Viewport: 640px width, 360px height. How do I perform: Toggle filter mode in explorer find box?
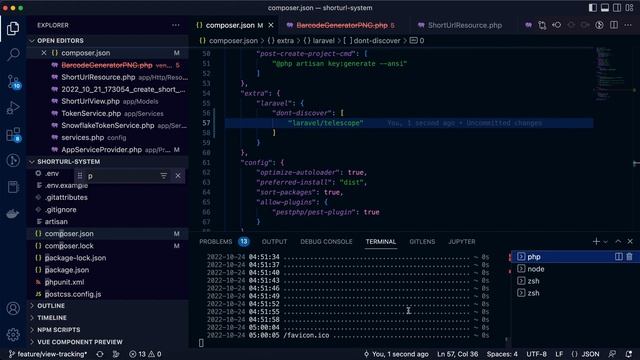coord(164,176)
